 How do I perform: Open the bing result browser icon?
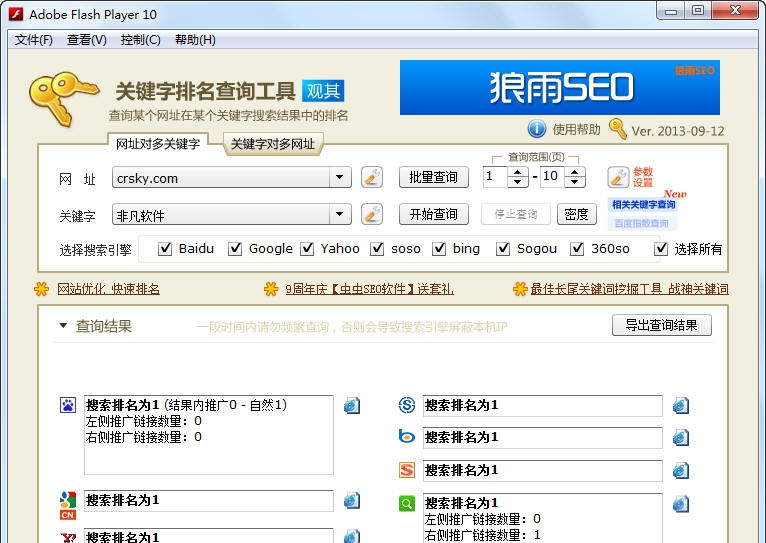681,438
